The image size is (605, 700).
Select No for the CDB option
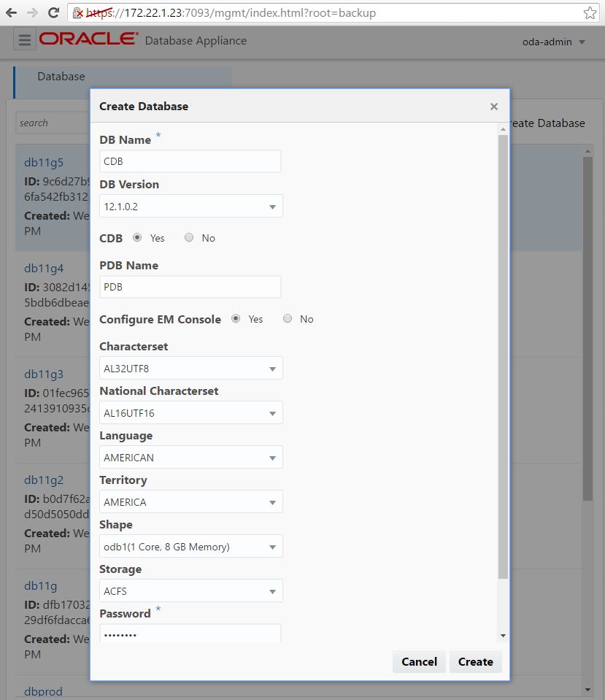[x=189, y=237]
